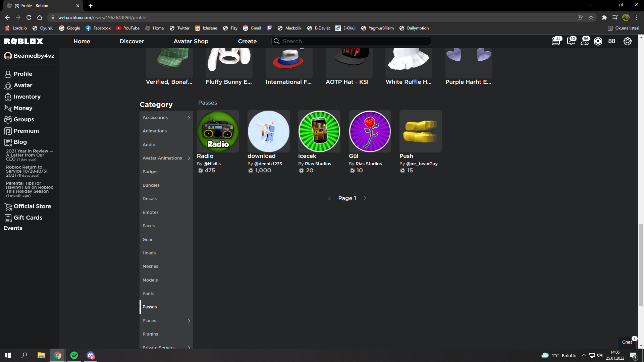
Task: Open Blog in the left sidebar
Action: [x=20, y=142]
